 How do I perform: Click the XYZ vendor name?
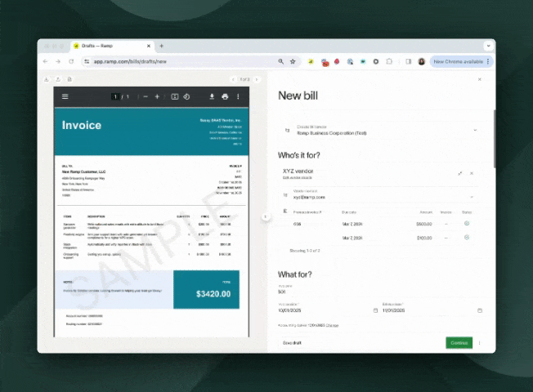[x=298, y=171]
